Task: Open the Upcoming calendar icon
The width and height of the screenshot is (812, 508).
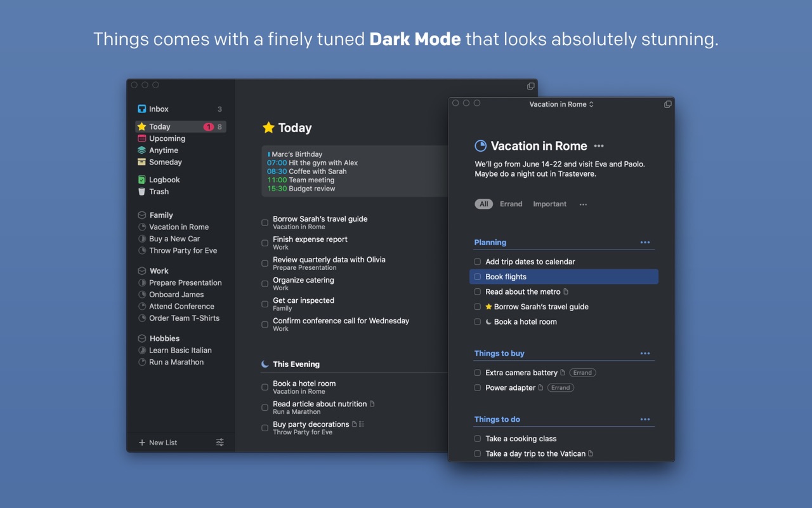Action: [x=142, y=138]
